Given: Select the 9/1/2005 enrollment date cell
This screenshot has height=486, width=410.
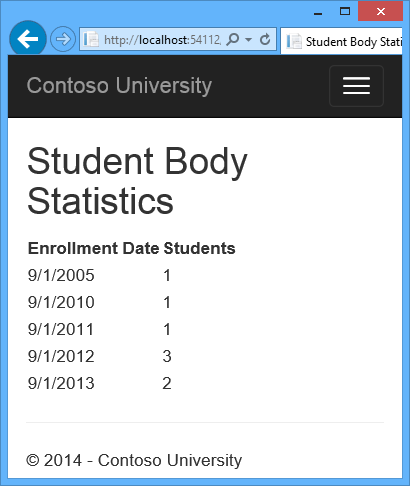Looking at the screenshot, I should tap(61, 275).
